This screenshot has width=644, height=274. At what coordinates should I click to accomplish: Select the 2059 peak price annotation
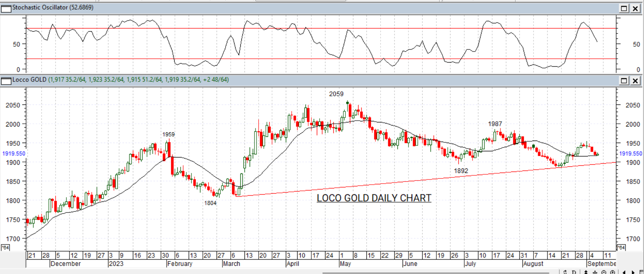tap(336, 94)
